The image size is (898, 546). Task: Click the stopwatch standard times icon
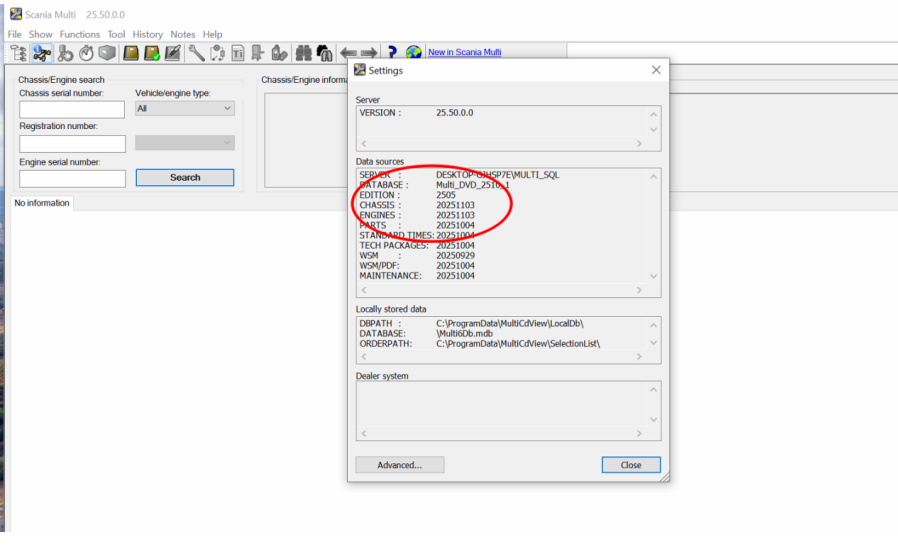[x=86, y=53]
